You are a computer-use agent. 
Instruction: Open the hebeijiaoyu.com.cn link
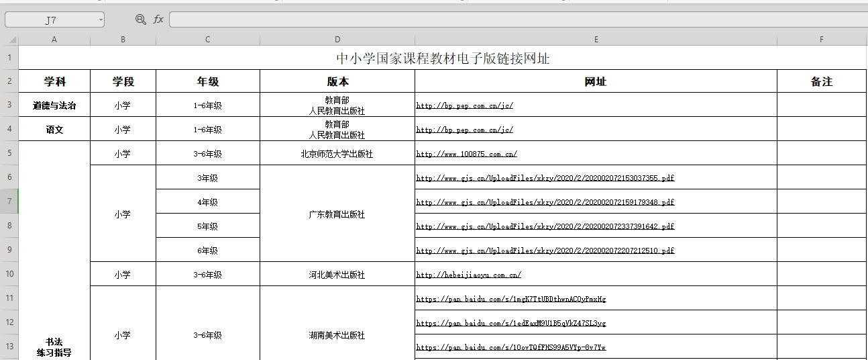pyautogui.click(x=468, y=275)
